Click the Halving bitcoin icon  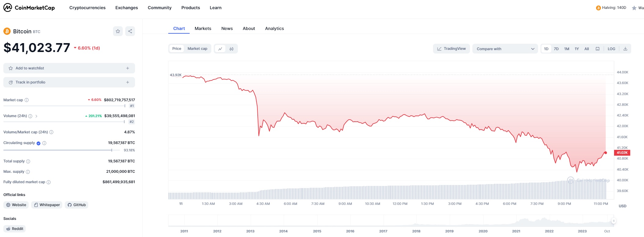pyautogui.click(x=598, y=8)
